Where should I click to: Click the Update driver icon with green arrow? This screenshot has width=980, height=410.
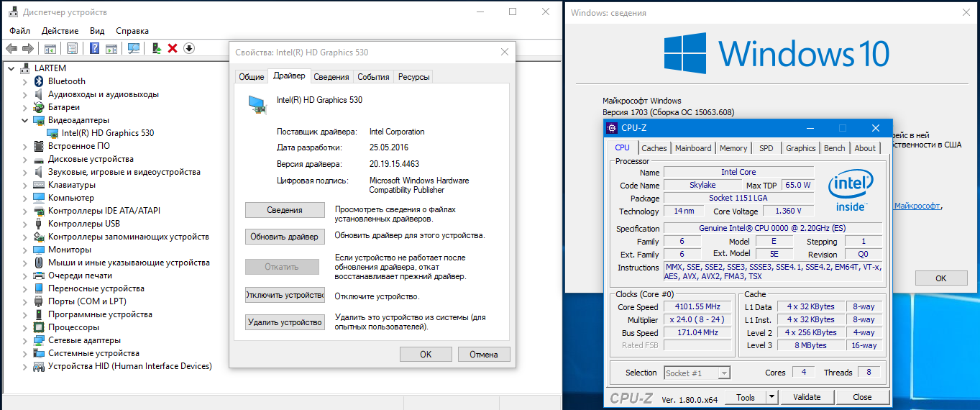tap(156, 48)
